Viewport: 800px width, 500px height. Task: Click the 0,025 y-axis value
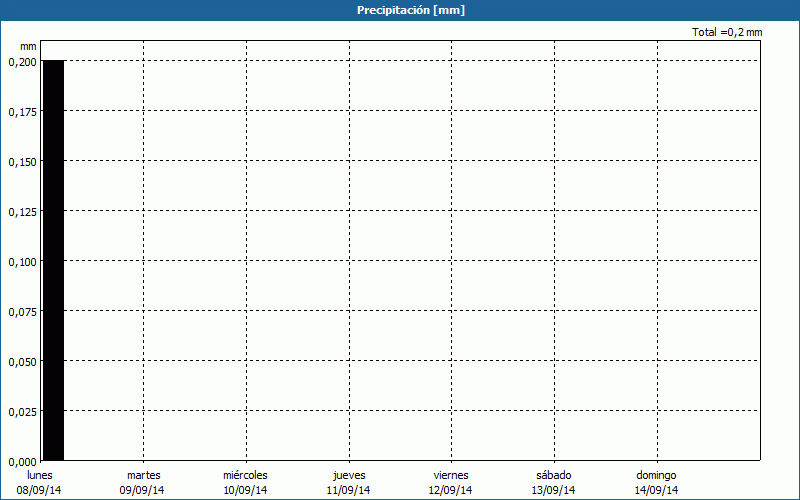22,412
